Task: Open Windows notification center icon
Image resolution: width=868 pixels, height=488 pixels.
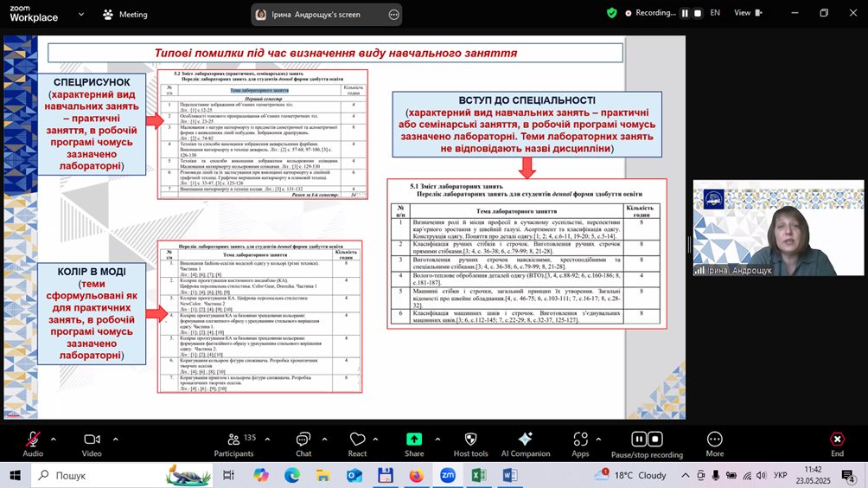Action: 849,476
